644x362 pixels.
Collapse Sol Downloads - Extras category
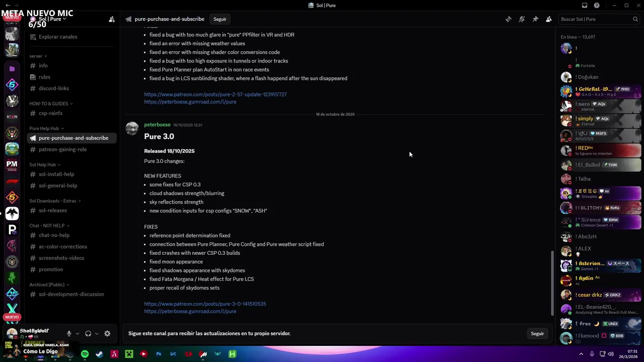[55, 201]
